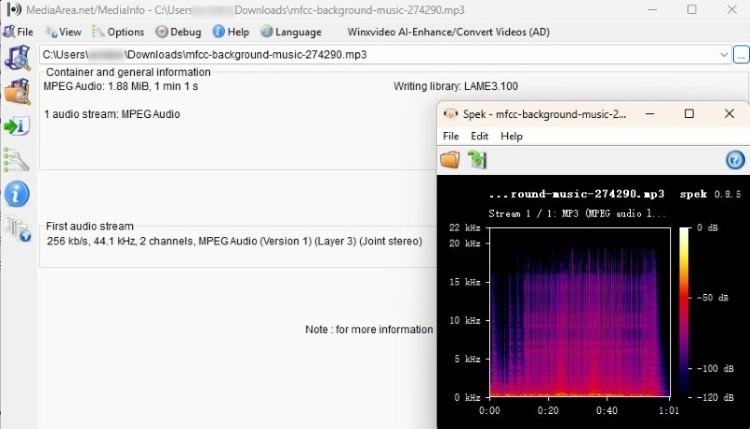This screenshot has width=750, height=429.
Task: Click the "Stream 1 / 1: MP3" label in Spek
Action: coord(576,213)
